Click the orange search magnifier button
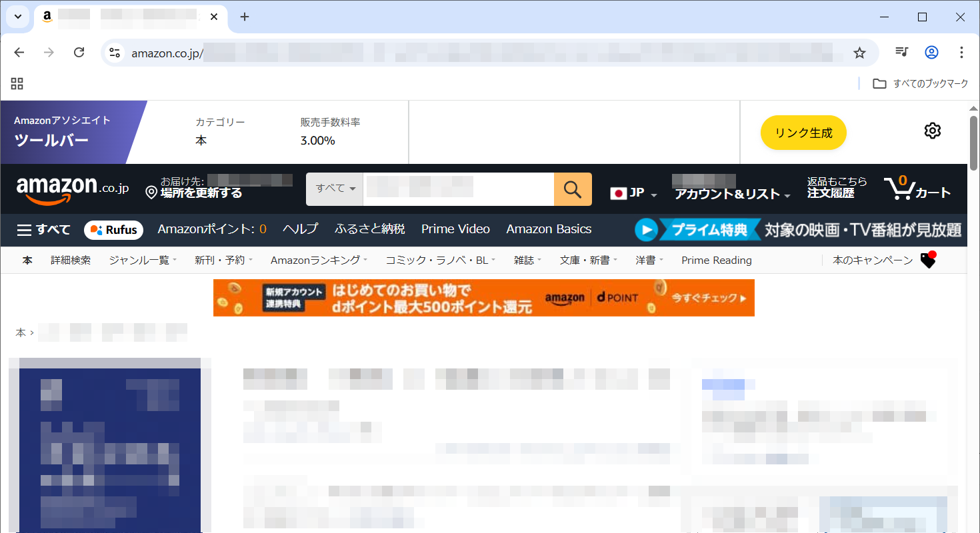Image resolution: width=980 pixels, height=533 pixels. pos(573,189)
